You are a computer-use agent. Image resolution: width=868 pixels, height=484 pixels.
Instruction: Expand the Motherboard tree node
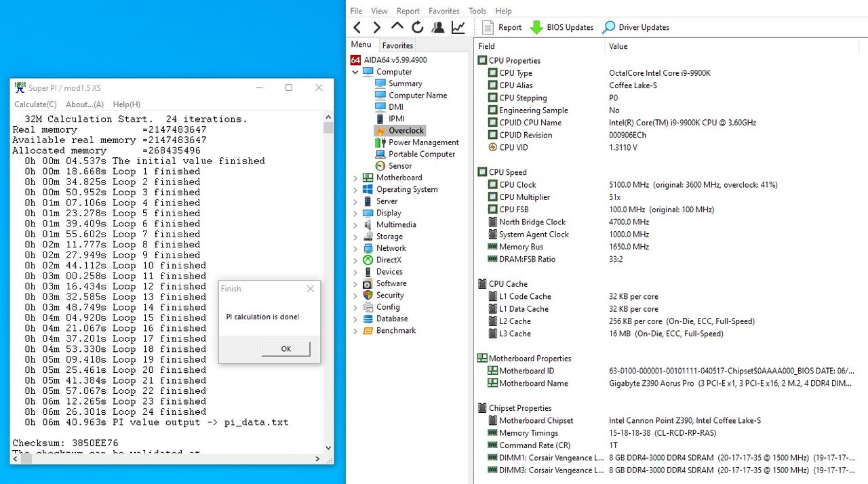pyautogui.click(x=355, y=178)
